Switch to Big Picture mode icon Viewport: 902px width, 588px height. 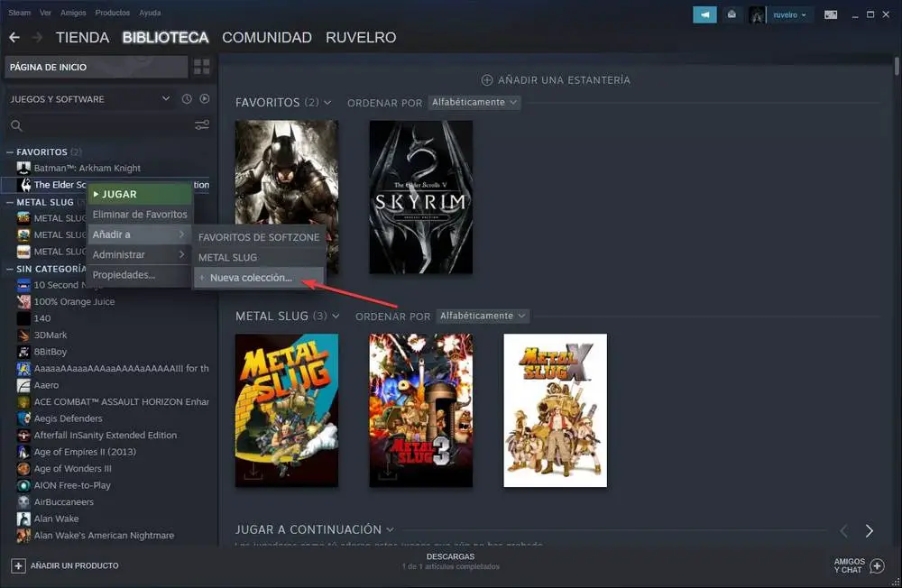tap(831, 15)
